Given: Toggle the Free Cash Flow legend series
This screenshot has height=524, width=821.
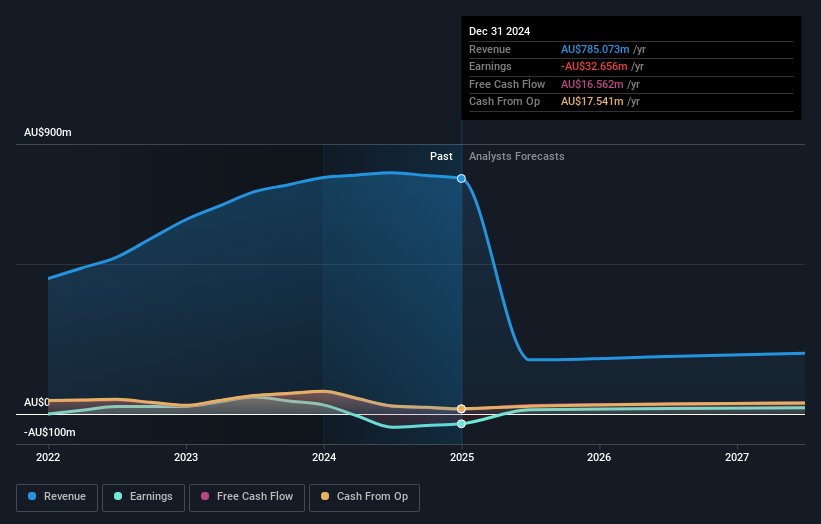Looking at the screenshot, I should (x=247, y=497).
